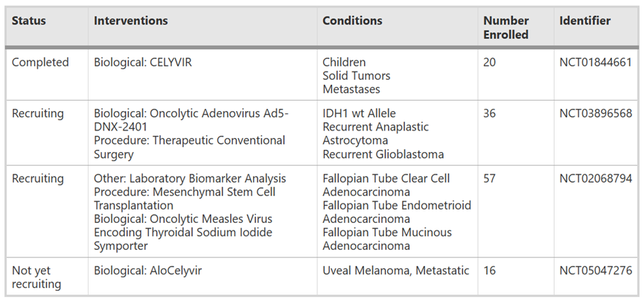Screen dimensions: 644x302
Task: Open identifier NCT05047276
Action: click(x=596, y=271)
